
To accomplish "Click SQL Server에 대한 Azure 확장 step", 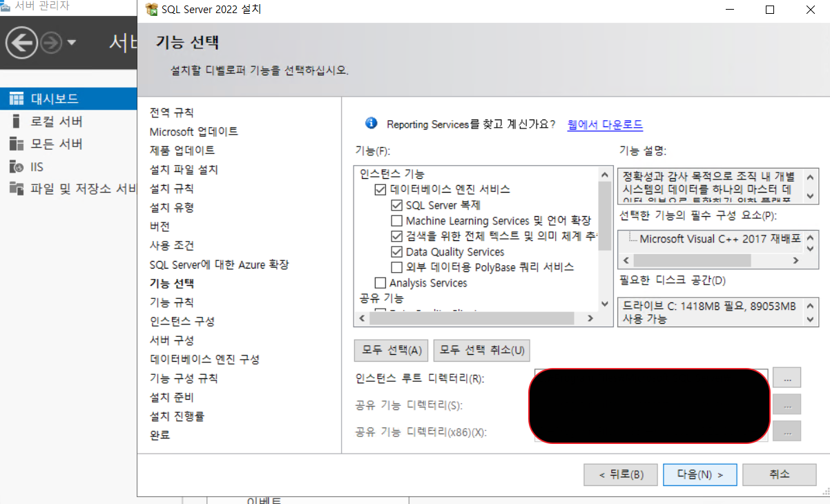I will [x=219, y=264].
